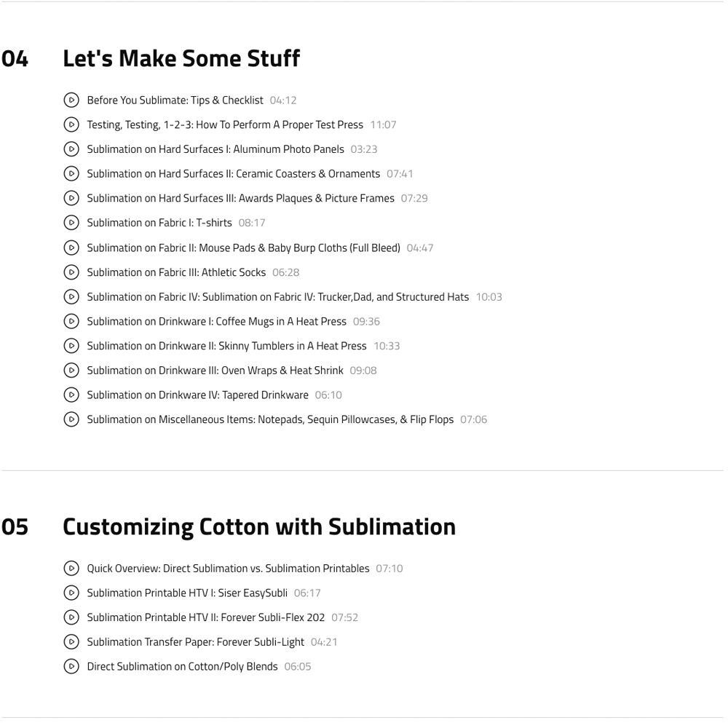
Task: Click play icon beside Siser EasySubli lesson
Action: coord(71,593)
